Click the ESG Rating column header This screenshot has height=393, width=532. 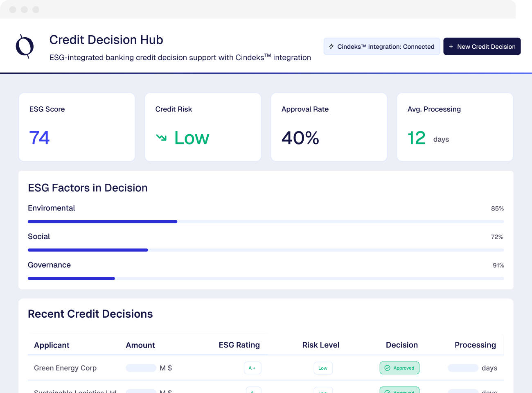(x=239, y=345)
